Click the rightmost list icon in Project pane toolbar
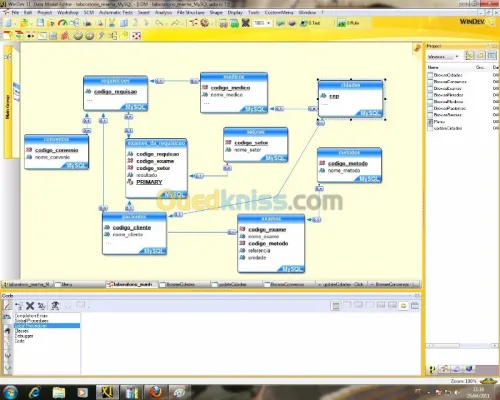The width and height of the screenshot is (500, 400). coord(492,56)
